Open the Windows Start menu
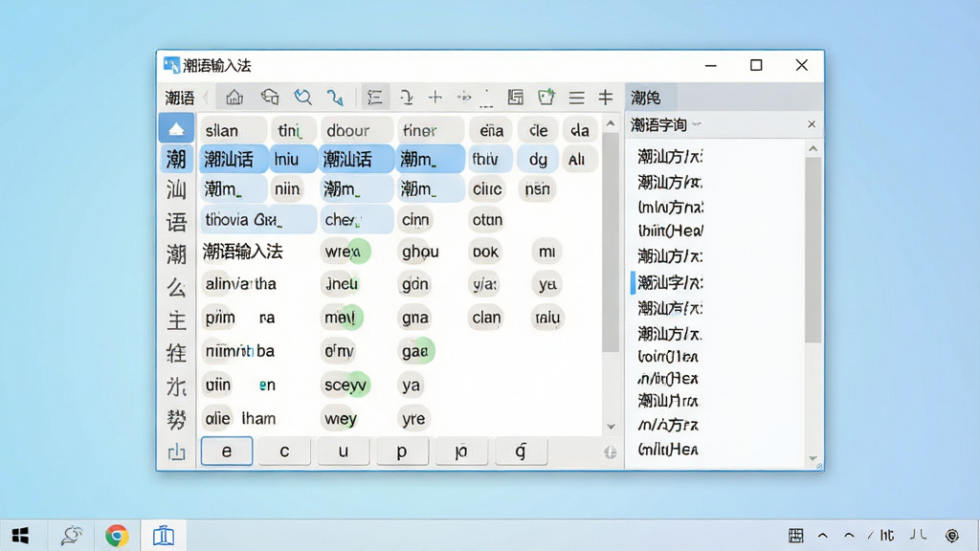The image size is (980, 551). pyautogui.click(x=20, y=536)
